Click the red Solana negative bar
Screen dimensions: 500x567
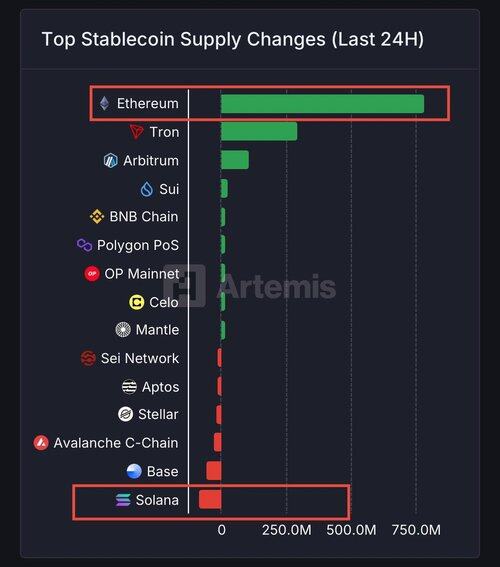click(210, 500)
